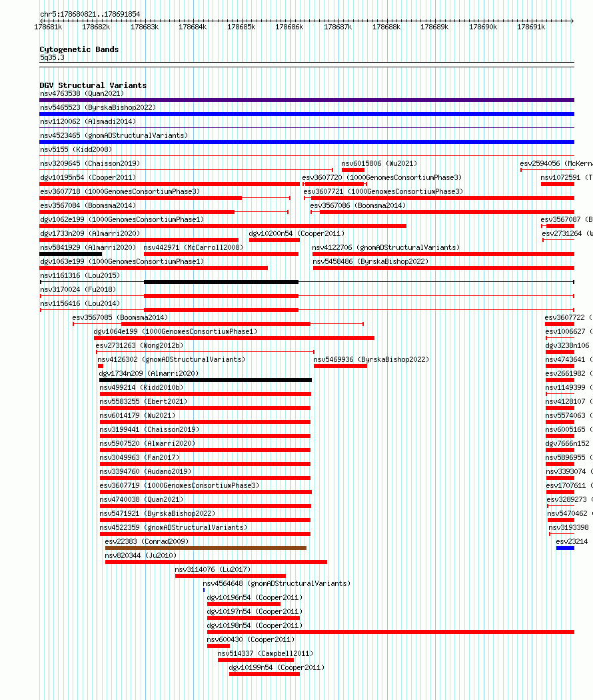Click the nsv6015806 (Wu2021) red bar
The height and width of the screenshot is (700, 593).
tap(353, 170)
